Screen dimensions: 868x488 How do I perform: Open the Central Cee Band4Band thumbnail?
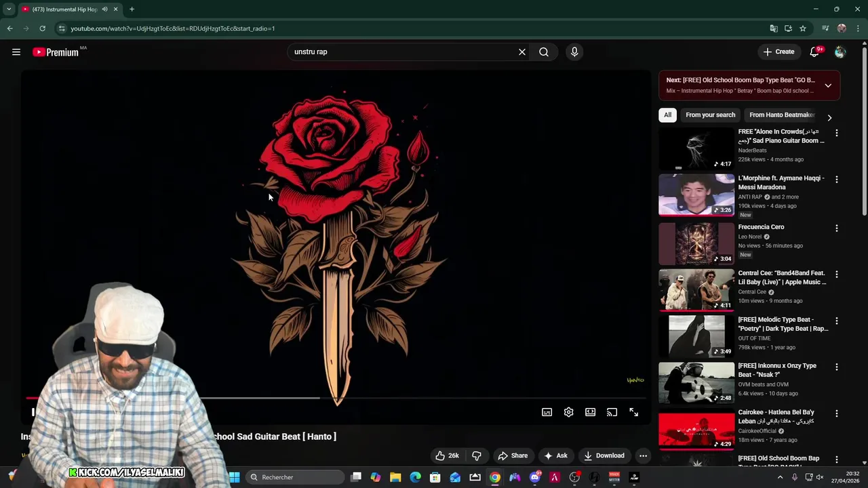tap(696, 289)
